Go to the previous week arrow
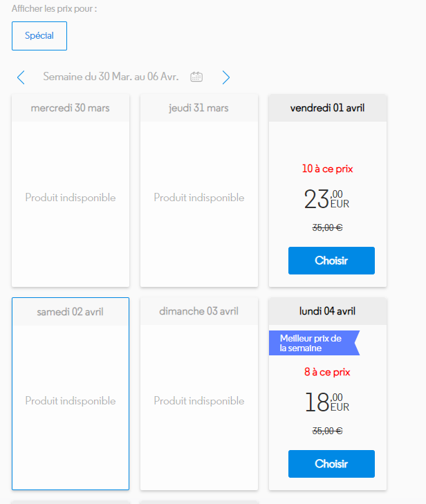 point(21,77)
